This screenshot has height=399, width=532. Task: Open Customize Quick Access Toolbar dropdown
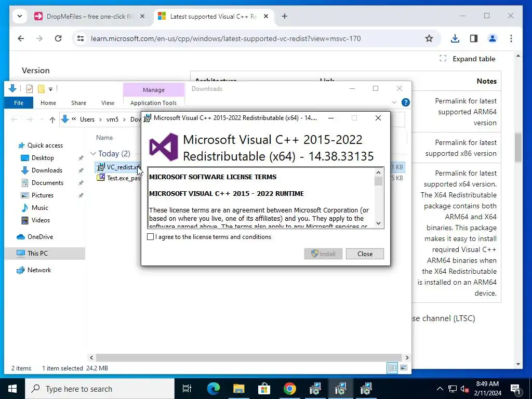tap(50, 89)
